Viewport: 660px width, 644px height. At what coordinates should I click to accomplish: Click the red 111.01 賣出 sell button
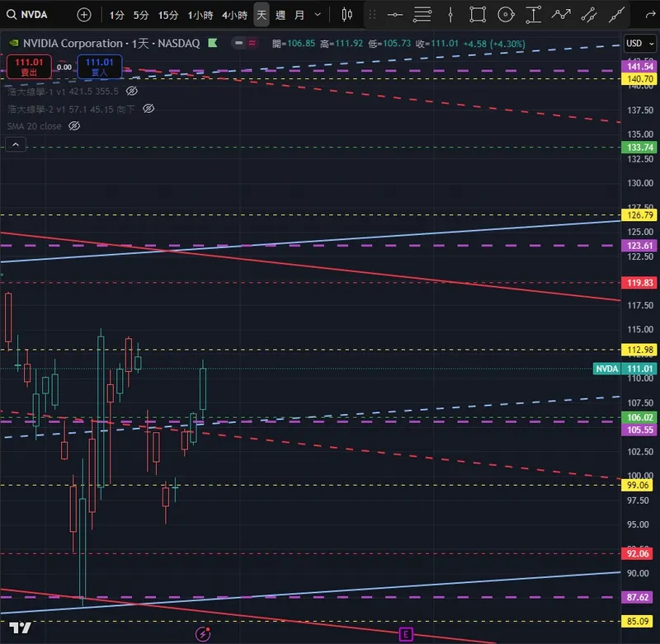[29, 67]
